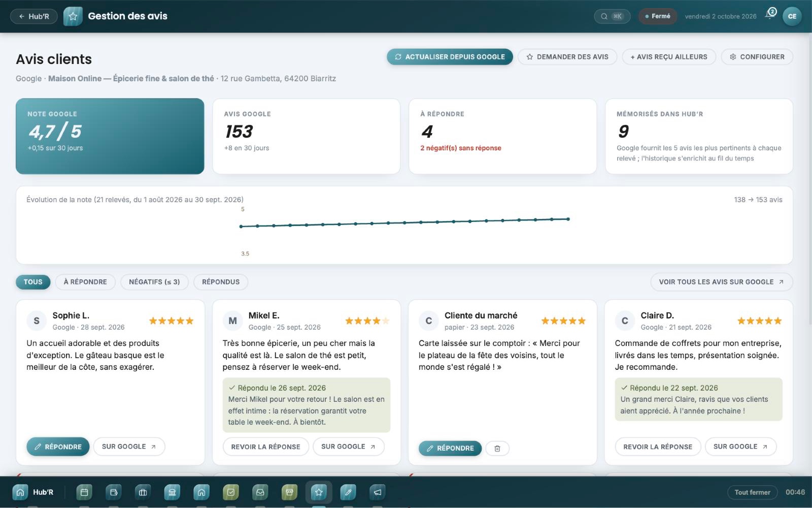Viewport: 812px width, 508px height.
Task: Review the reply to Claire D.
Action: [x=658, y=447]
